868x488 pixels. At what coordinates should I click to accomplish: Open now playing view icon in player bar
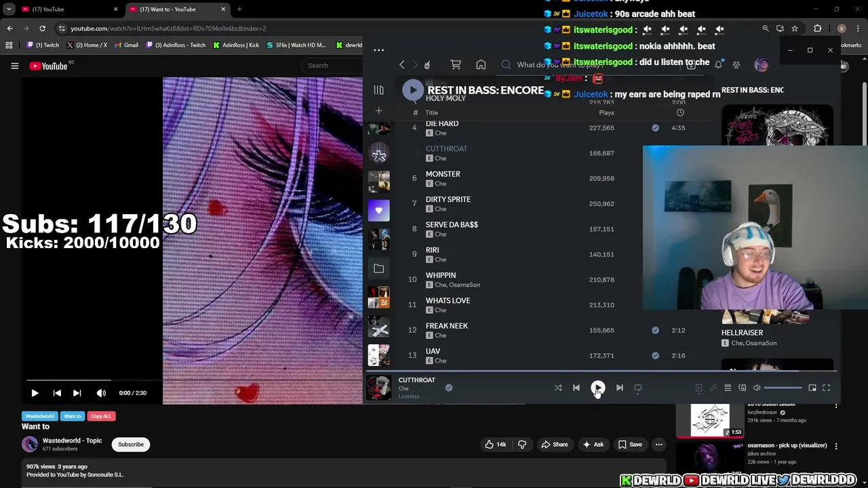click(698, 388)
